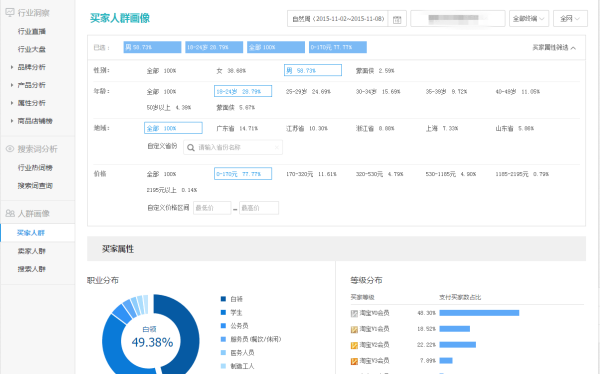The image size is (600, 374).
Task: Click the 医务人员 legend color square
Action: (223, 353)
